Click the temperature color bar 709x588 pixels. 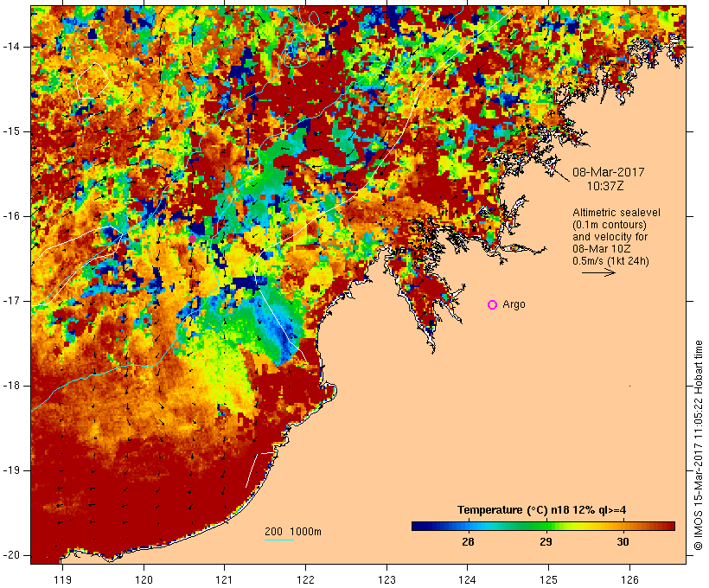[543, 526]
